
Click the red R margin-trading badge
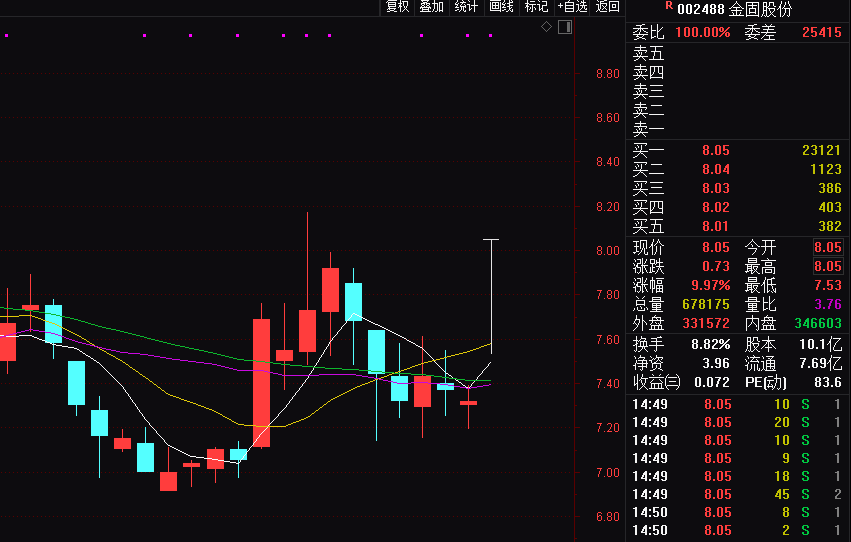[x=668, y=5]
